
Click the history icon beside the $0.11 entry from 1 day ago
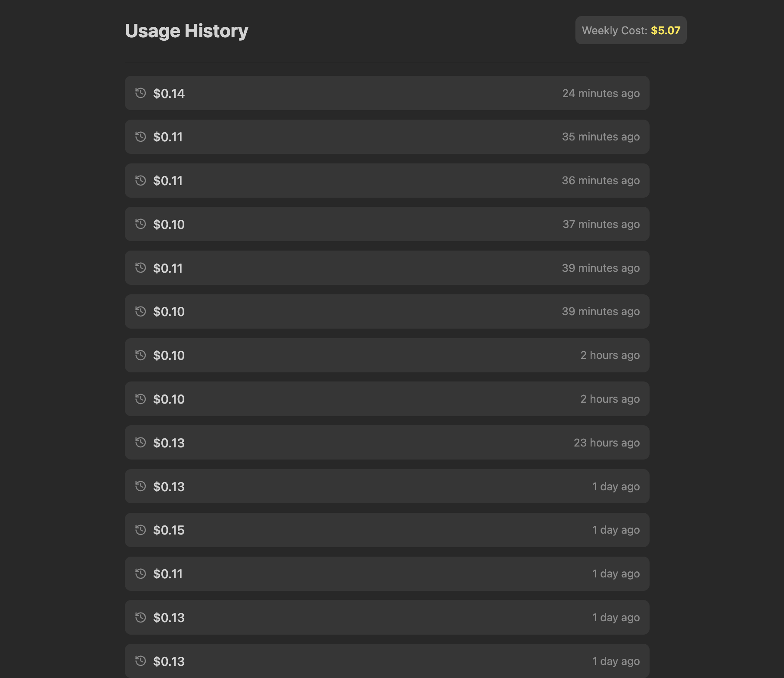click(140, 574)
